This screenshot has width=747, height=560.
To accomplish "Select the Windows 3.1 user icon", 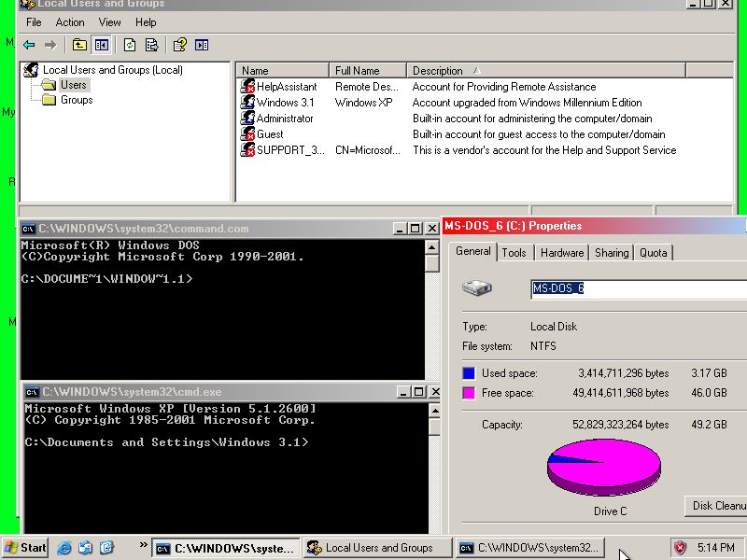I will coord(247,102).
